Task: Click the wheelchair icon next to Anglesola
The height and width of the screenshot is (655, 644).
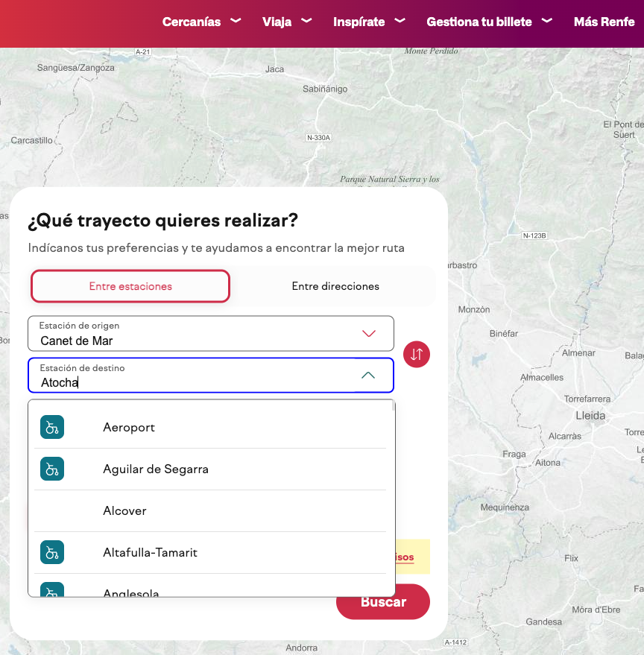Action: coord(52,590)
